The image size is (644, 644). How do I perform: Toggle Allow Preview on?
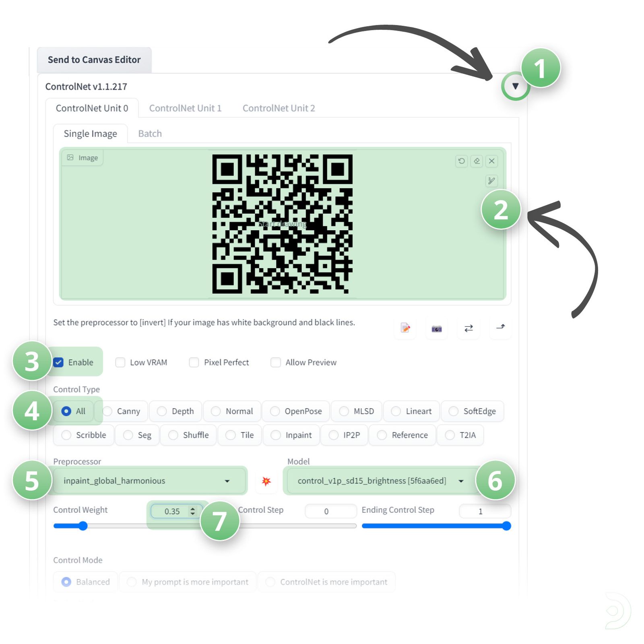coord(275,362)
